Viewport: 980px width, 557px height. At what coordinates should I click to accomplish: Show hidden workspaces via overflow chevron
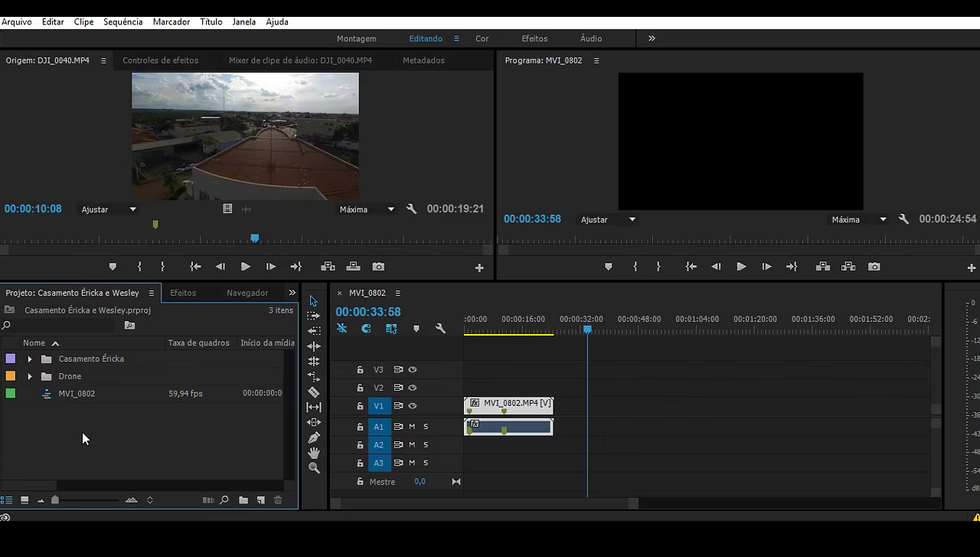[652, 38]
